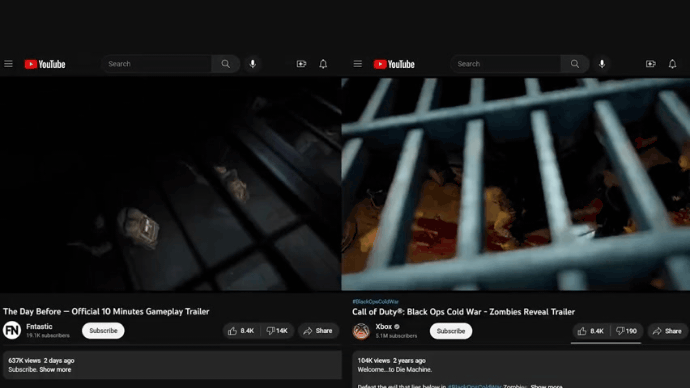Screen dimensions: 690x388
Task: Share the Black Ops Cold War trailer
Action: [668, 331]
